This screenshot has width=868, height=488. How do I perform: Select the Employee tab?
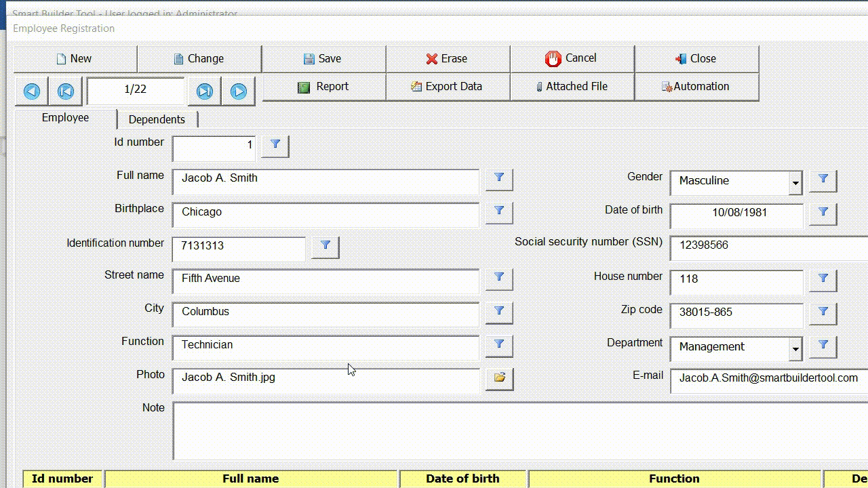(65, 117)
